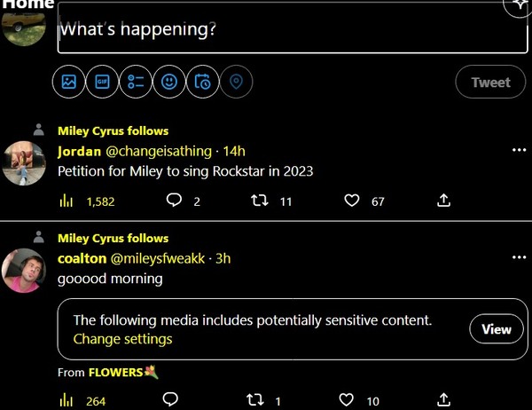Retweet Jordan's petition tweet
Image resolution: width=532 pixels, height=410 pixels.
click(261, 201)
